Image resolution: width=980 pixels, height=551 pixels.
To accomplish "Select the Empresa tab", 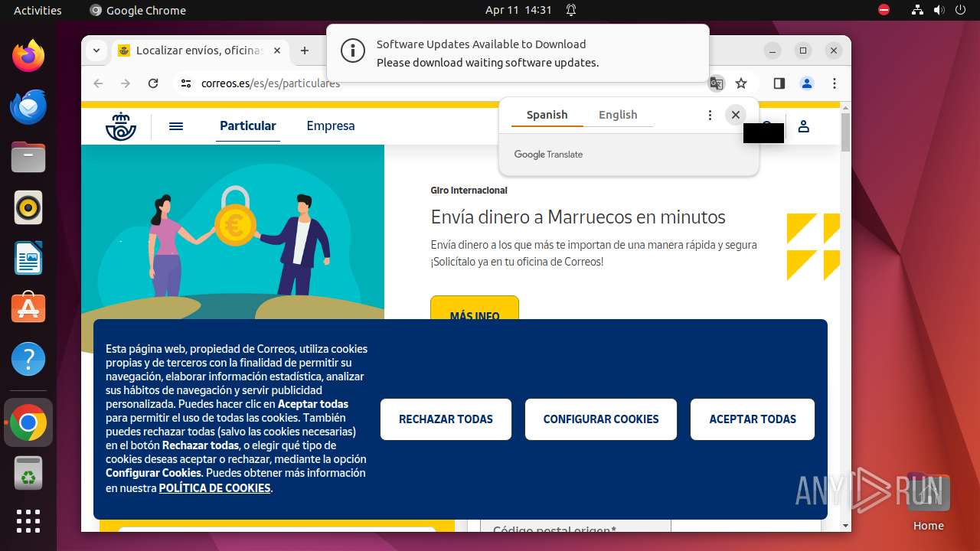I will 331,126.
